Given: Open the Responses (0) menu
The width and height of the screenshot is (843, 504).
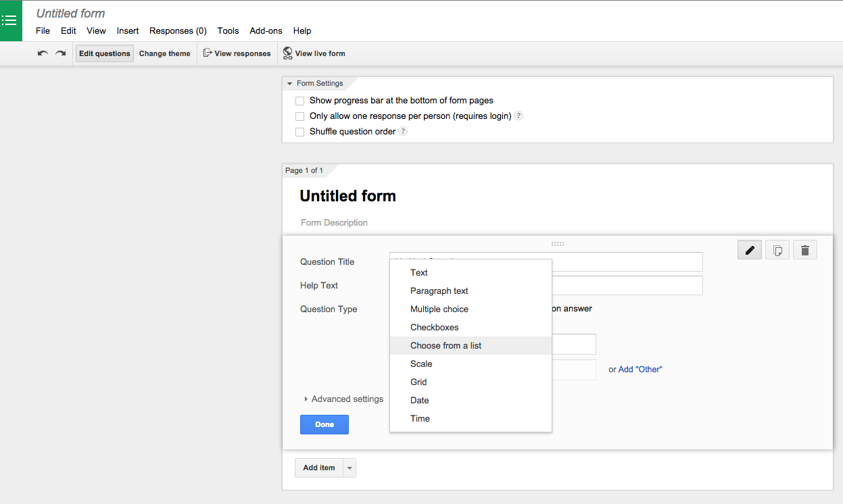Looking at the screenshot, I should tap(178, 30).
